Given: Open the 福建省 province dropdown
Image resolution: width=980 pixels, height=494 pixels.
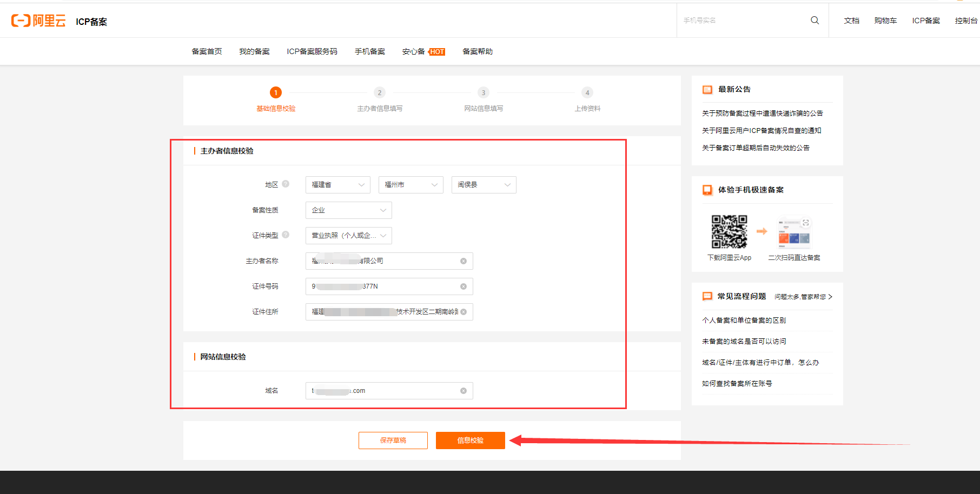Looking at the screenshot, I should (337, 185).
